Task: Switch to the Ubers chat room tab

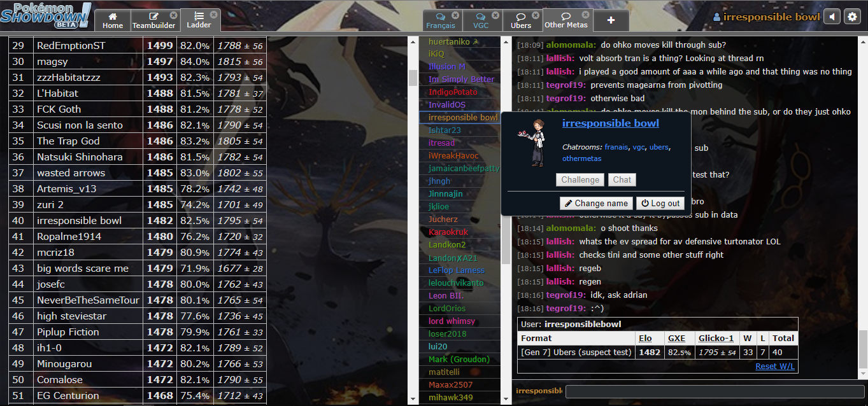Action: click(521, 20)
